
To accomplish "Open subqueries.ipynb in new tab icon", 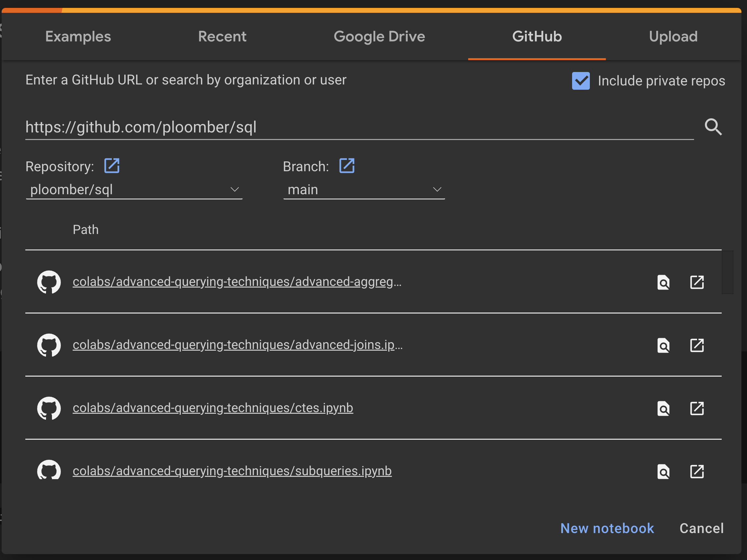I will (696, 471).
